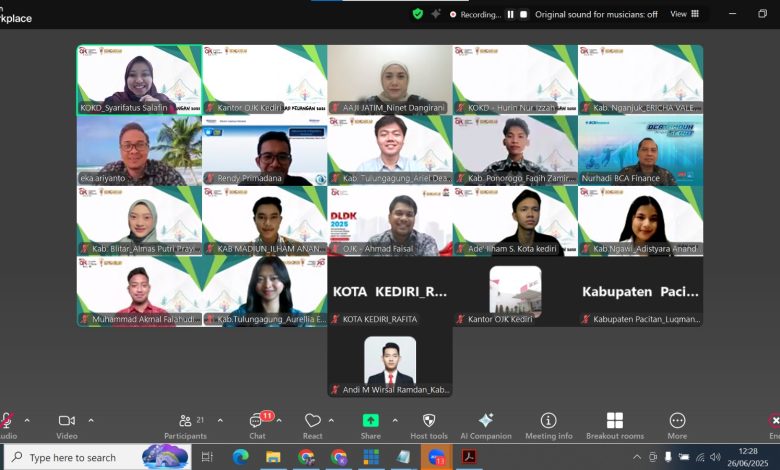780x470 pixels.
Task: Open the View layout menu
Action: (684, 14)
